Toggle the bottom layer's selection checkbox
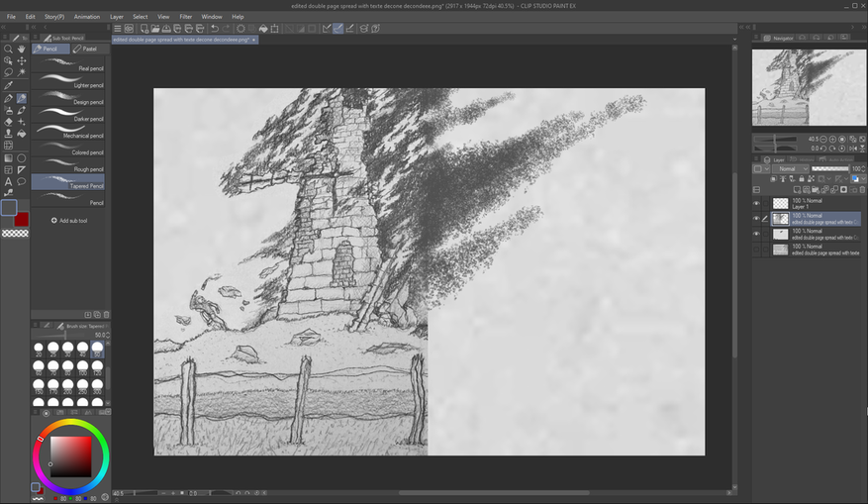 point(766,250)
